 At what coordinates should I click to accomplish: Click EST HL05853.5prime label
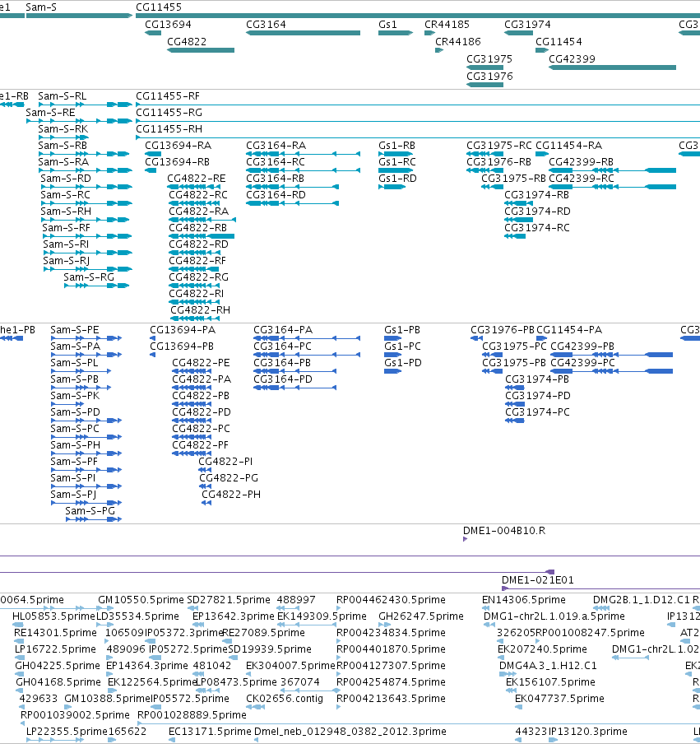(x=53, y=616)
